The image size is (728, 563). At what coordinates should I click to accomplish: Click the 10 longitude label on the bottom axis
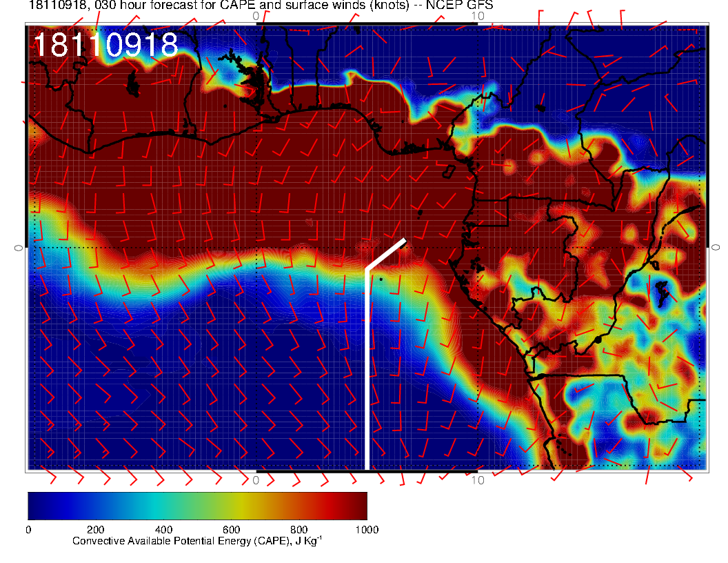pos(478,480)
